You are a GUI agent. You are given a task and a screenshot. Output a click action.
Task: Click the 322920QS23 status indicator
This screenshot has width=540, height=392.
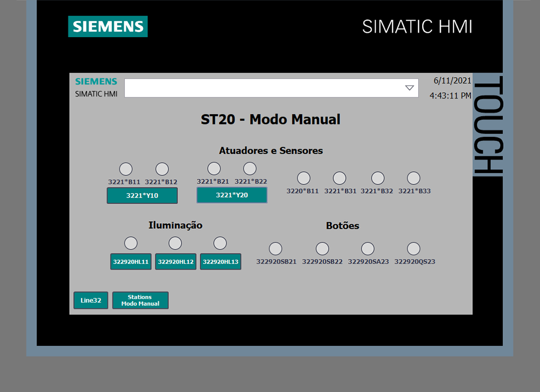[414, 249]
